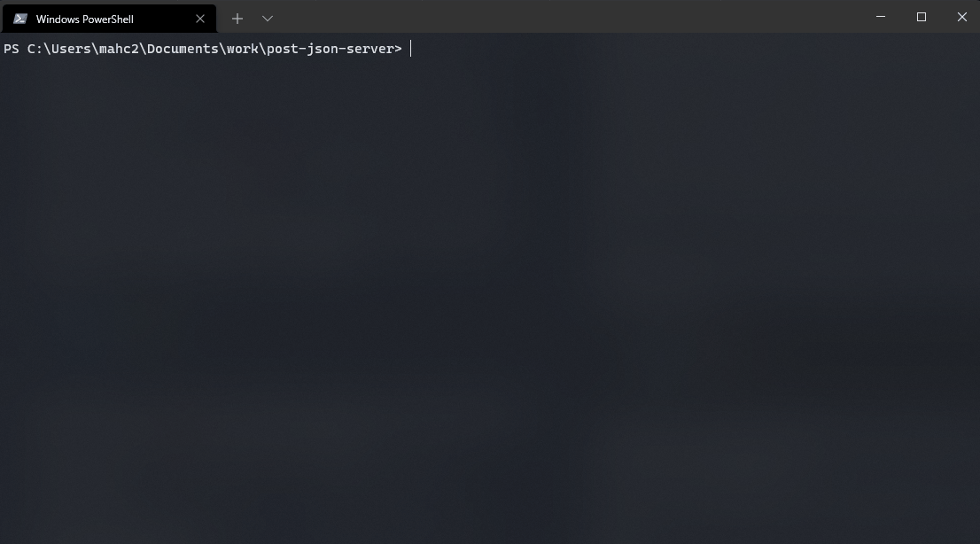Viewport: 980px width, 544px height.
Task: Click the "C:" drive letter in the prompt
Action: click(35, 49)
